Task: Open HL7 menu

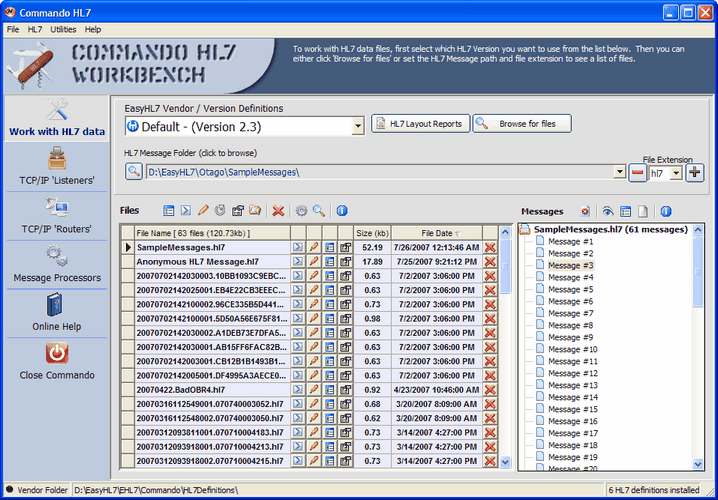Action: point(35,29)
